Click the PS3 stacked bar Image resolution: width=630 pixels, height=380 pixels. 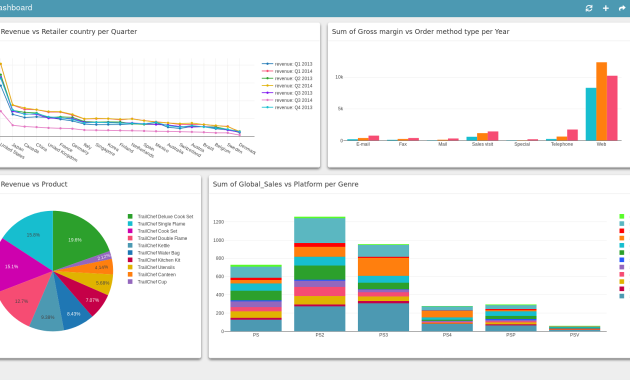(383, 288)
